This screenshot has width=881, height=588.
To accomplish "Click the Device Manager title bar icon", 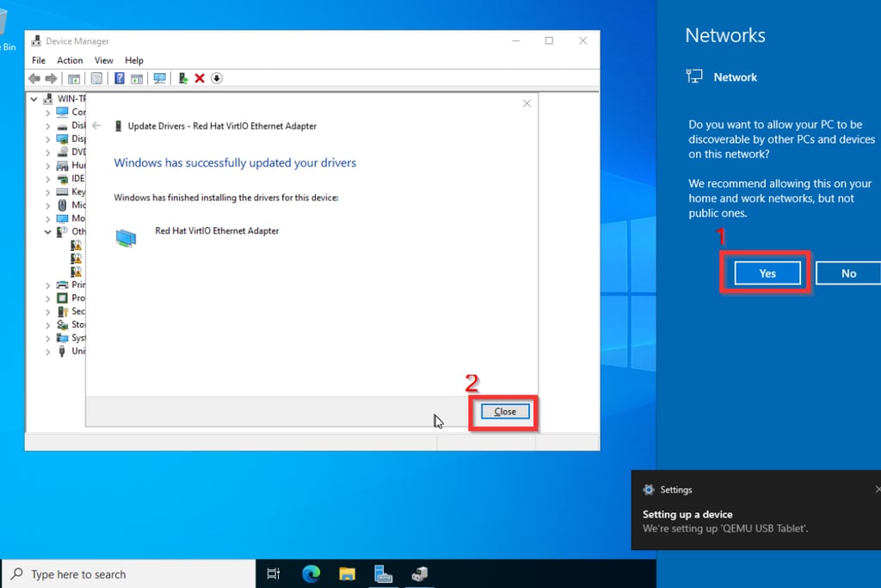I will [x=36, y=41].
